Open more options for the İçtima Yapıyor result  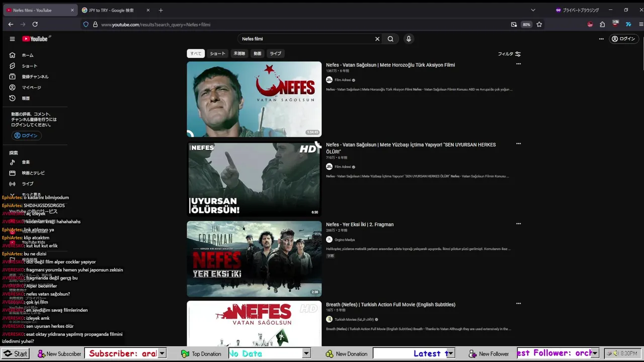tap(518, 144)
